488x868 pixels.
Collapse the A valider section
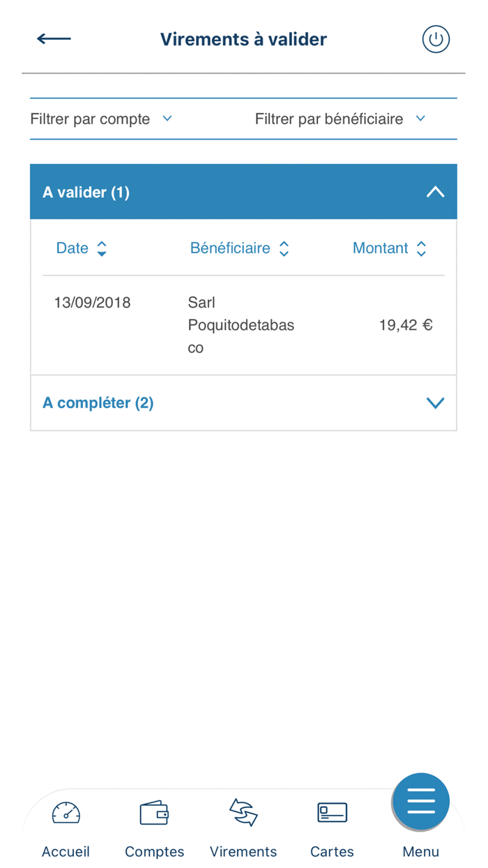436,192
